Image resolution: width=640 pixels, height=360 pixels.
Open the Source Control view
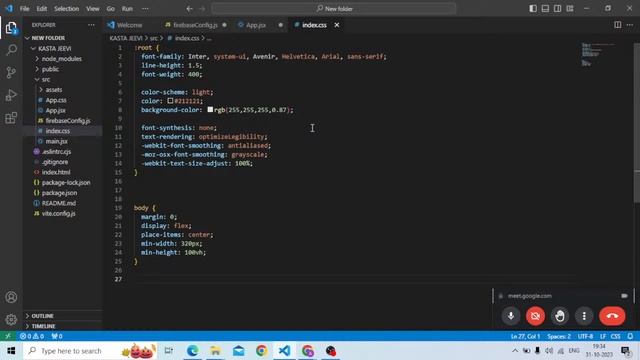[x=11, y=73]
